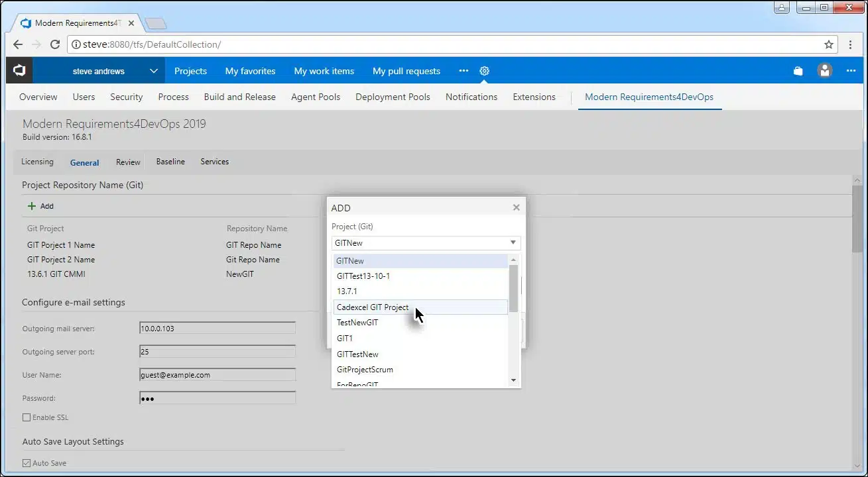Open the admin settings gear icon
The height and width of the screenshot is (477, 868).
pyautogui.click(x=485, y=71)
